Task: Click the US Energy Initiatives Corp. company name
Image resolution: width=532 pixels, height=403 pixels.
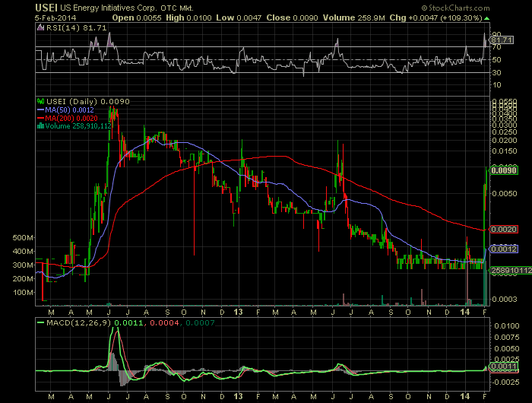Action: pos(109,8)
